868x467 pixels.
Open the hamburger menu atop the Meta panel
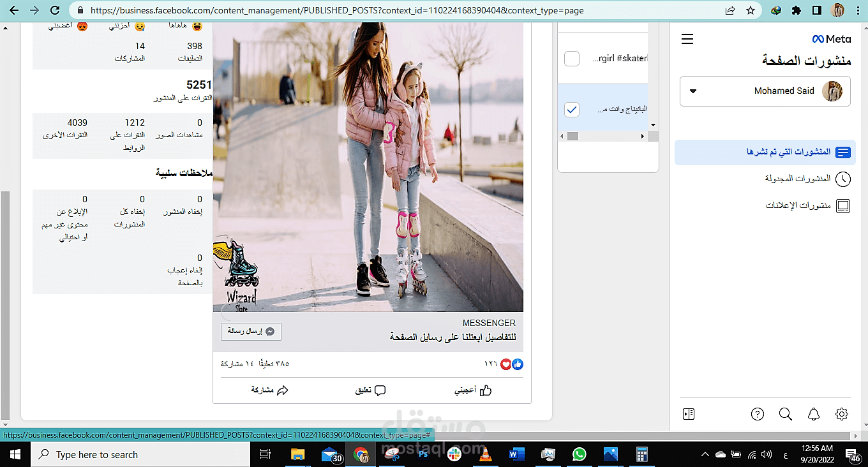pyautogui.click(x=687, y=39)
